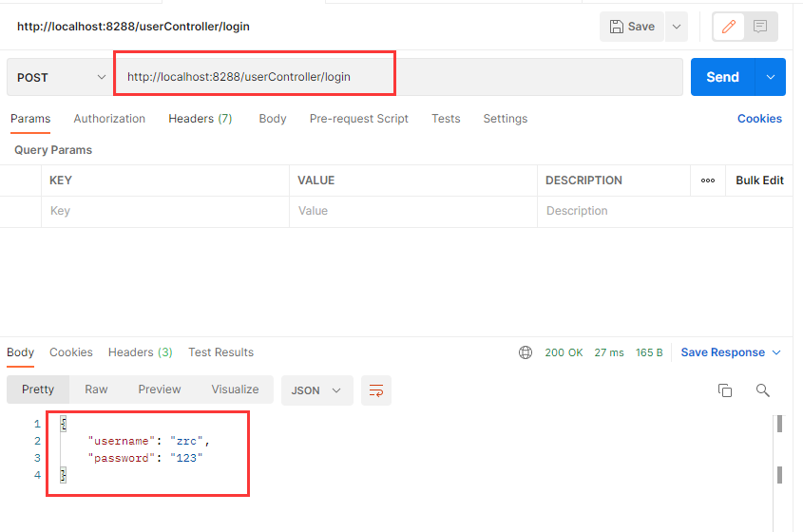Click the KEY column header

(x=61, y=180)
